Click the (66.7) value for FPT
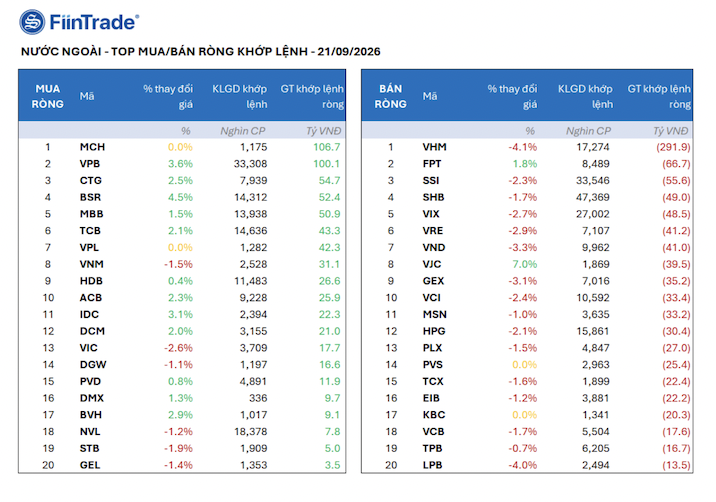This screenshot has width=716, height=502. click(676, 164)
